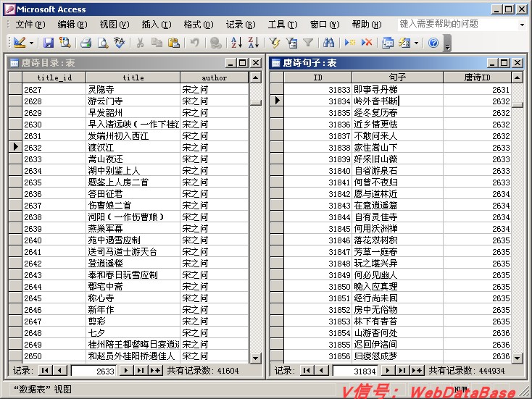Open the 编辑 menu
The width and height of the screenshot is (532, 399).
pos(72,25)
